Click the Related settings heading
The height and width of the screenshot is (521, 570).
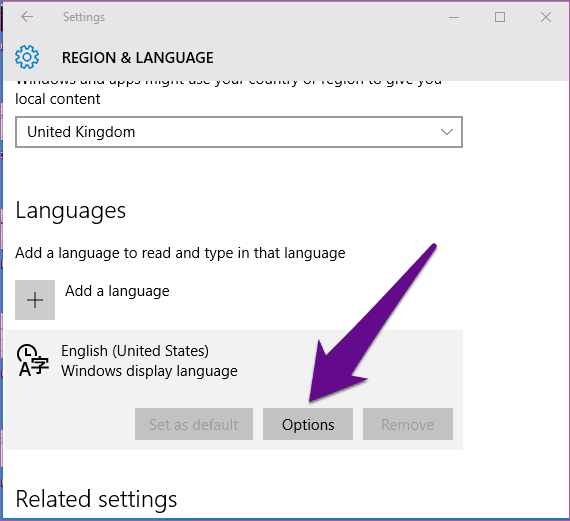(x=96, y=499)
